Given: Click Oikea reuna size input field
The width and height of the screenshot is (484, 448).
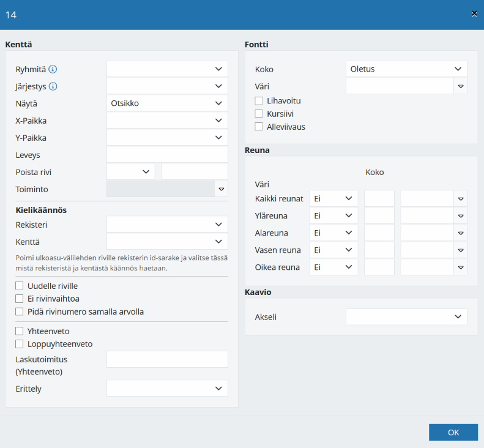Looking at the screenshot, I should (379, 267).
